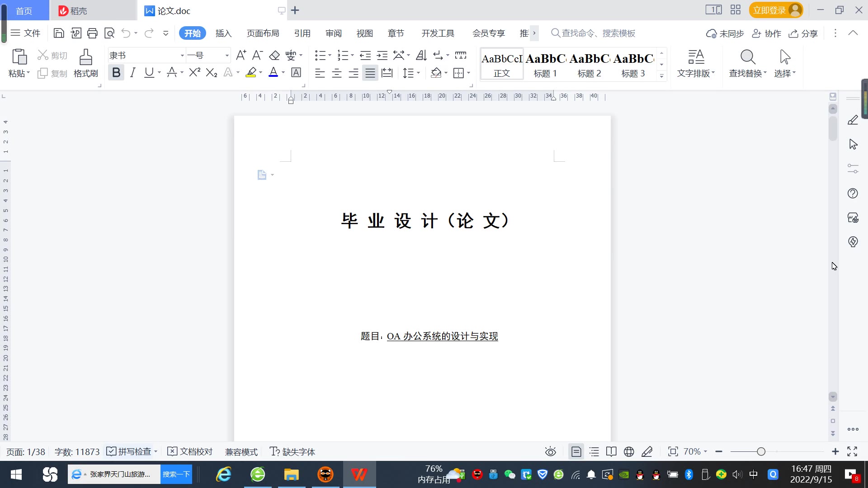
Task: Apply superscript X² formatting
Action: coord(195,73)
